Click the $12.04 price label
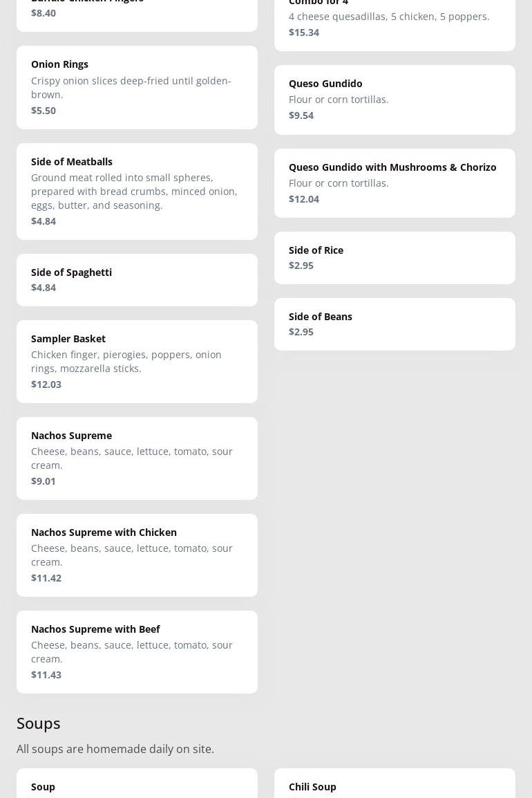This screenshot has height=798, width=532. click(304, 199)
